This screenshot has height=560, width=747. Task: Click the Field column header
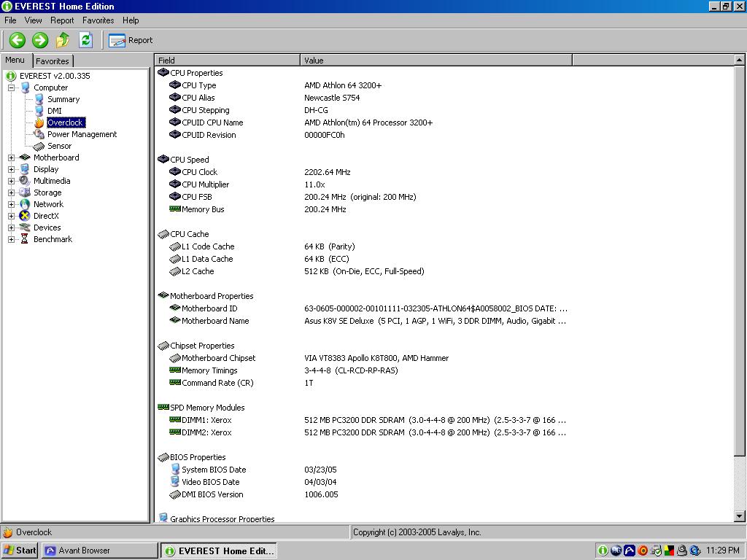point(228,60)
